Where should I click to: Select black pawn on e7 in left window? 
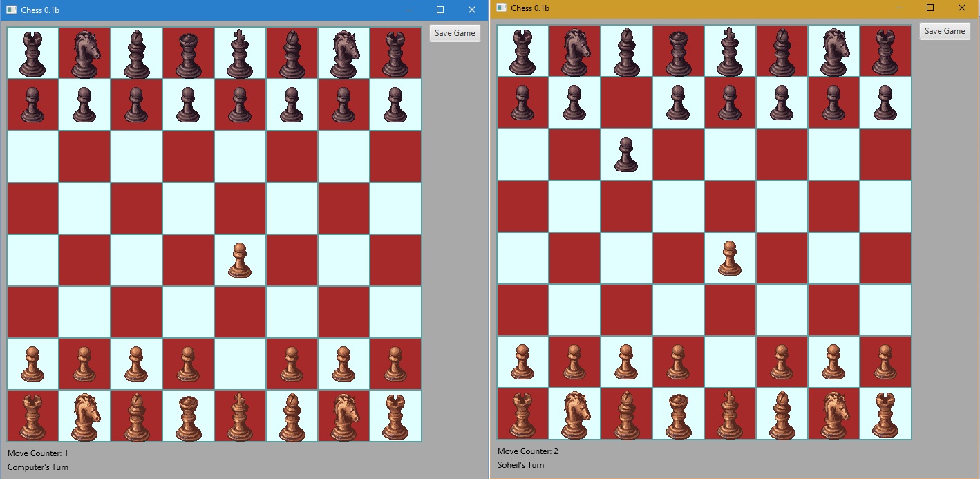point(240,105)
